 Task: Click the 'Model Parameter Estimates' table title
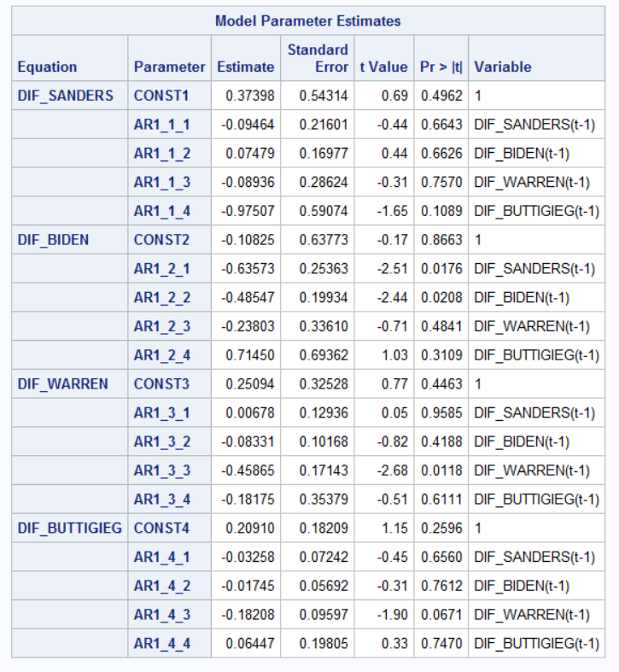pyautogui.click(x=307, y=21)
